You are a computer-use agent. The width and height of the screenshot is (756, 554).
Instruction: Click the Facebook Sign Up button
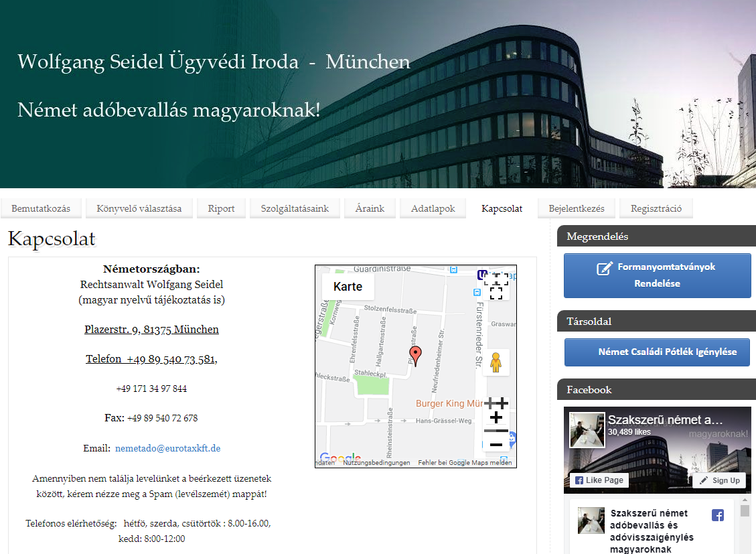[x=719, y=480]
